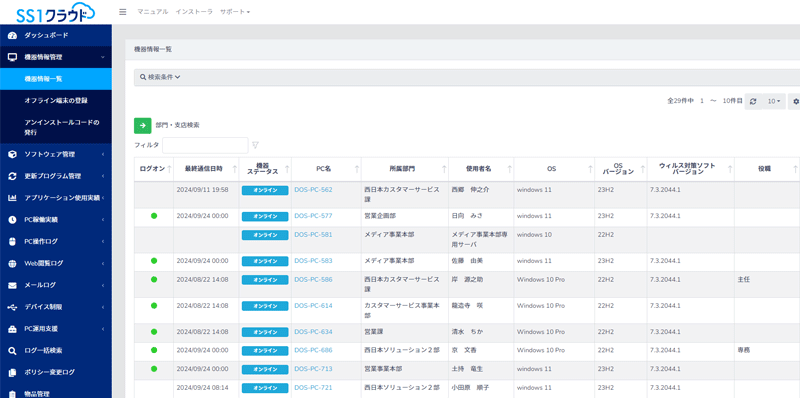
Task: Sort by 役職 column arrow
Action: (x=795, y=169)
